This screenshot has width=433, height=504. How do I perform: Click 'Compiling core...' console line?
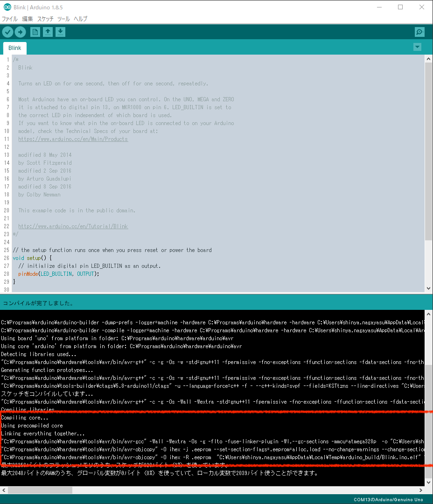(24, 418)
